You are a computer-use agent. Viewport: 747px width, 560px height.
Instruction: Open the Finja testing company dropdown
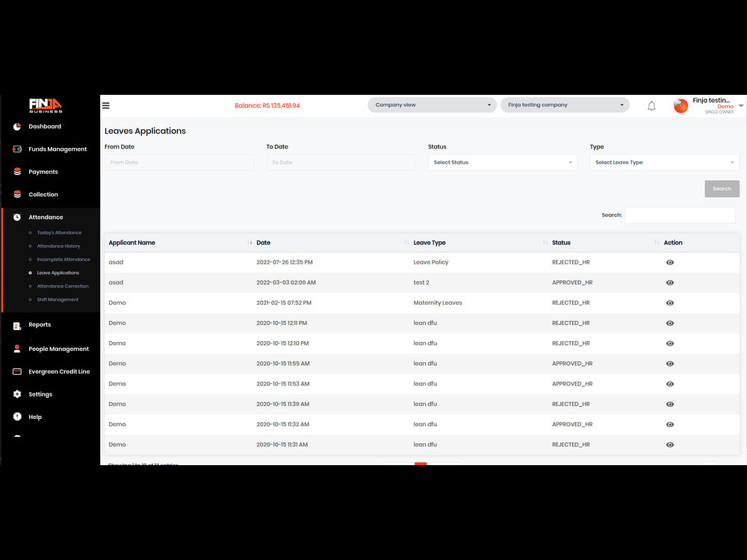(565, 105)
